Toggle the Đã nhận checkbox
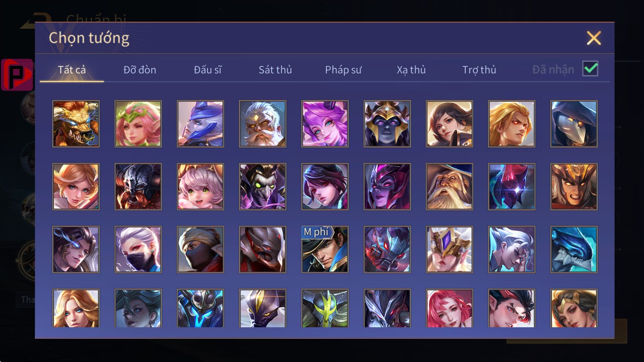This screenshot has width=644, height=362. pyautogui.click(x=590, y=69)
